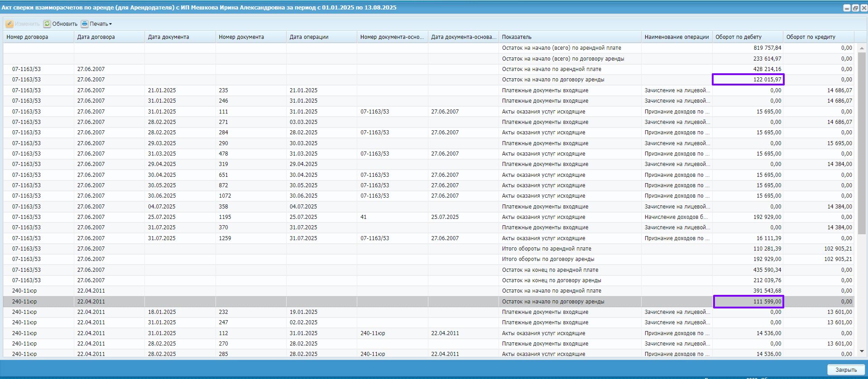Click Дата документа-основания column header

point(463,37)
